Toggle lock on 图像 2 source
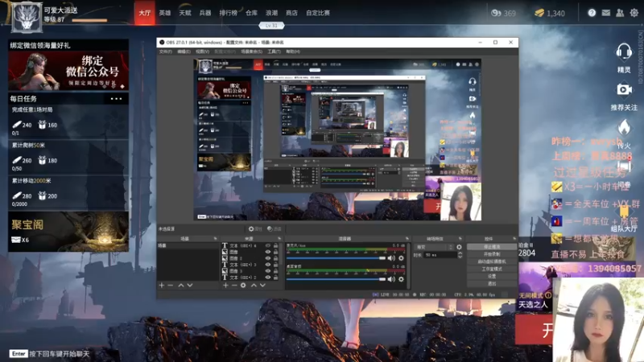This screenshot has height=362, width=644. pos(276,258)
